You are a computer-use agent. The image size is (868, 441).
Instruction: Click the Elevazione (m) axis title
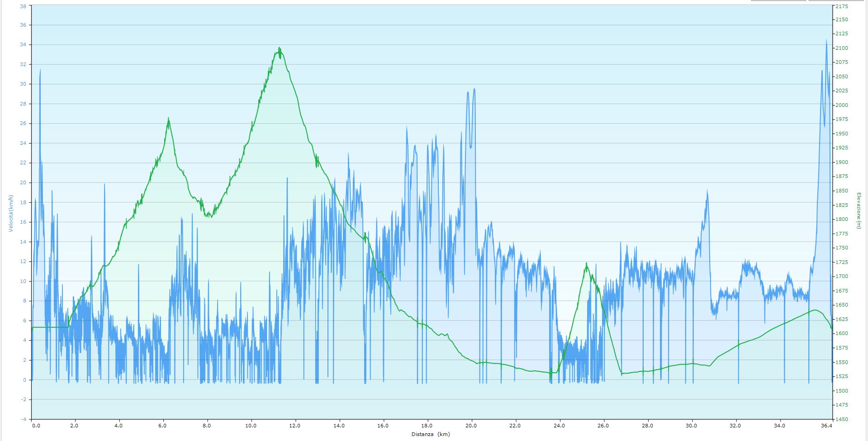[857, 211]
